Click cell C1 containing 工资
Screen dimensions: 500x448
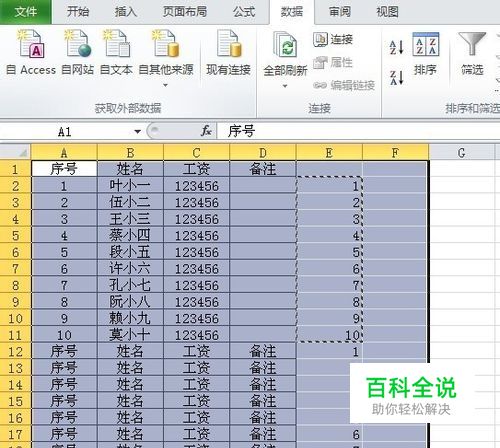click(197, 169)
